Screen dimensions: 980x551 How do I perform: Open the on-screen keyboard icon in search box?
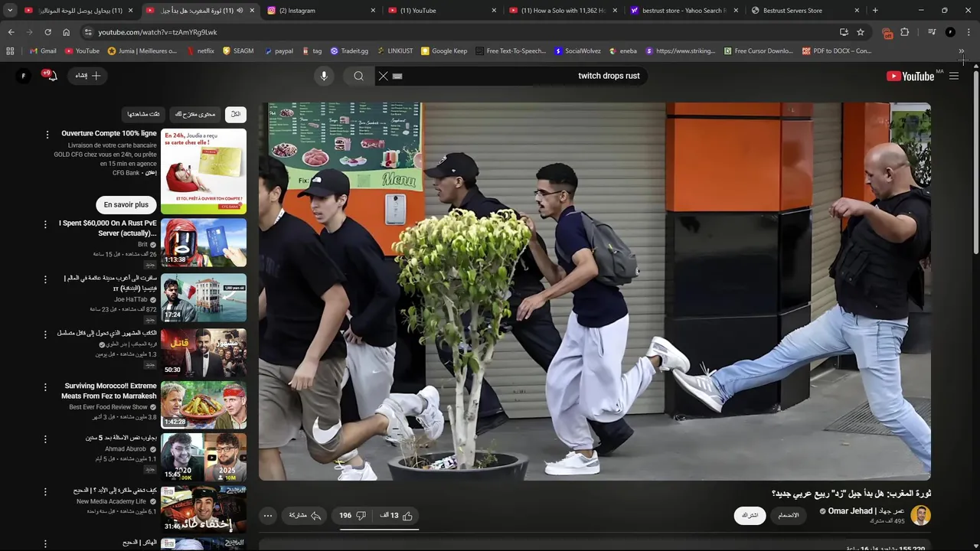click(x=397, y=76)
